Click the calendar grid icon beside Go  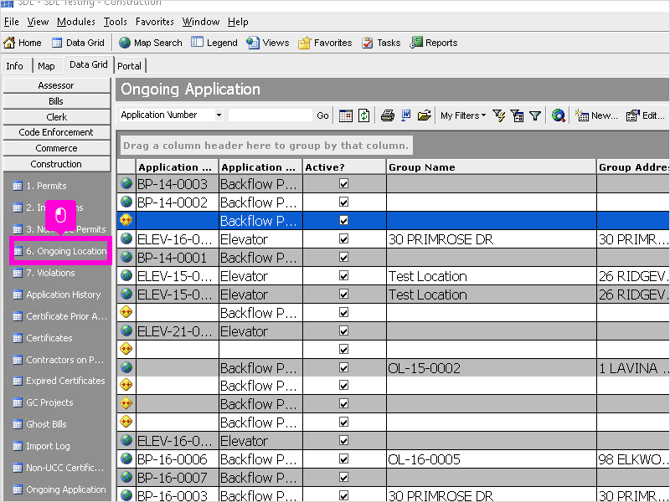[x=346, y=115]
